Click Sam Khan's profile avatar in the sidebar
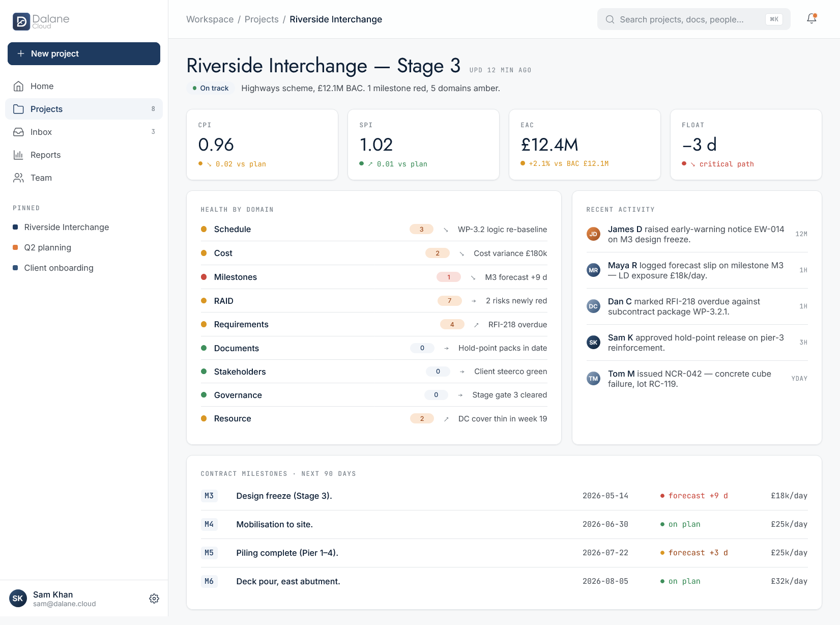840x625 pixels. 18,599
